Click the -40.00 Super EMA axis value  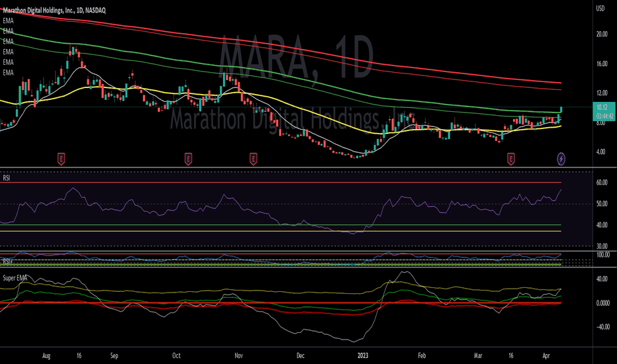pyautogui.click(x=602, y=327)
